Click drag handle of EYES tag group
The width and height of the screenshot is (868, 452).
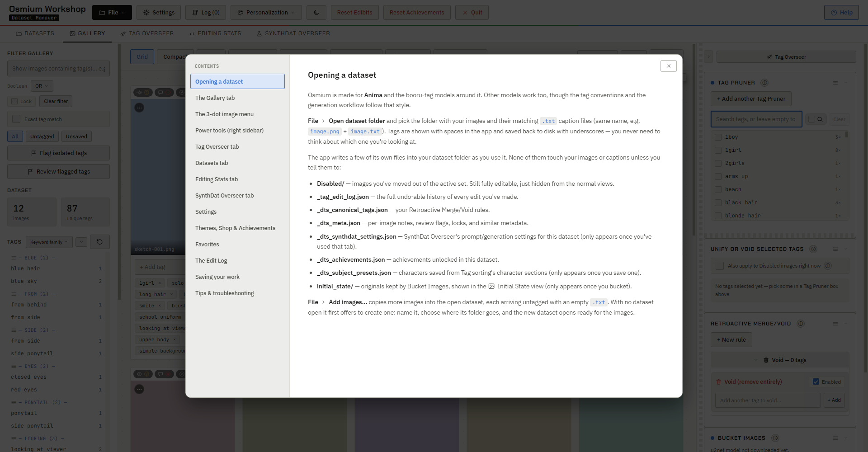tap(14, 366)
